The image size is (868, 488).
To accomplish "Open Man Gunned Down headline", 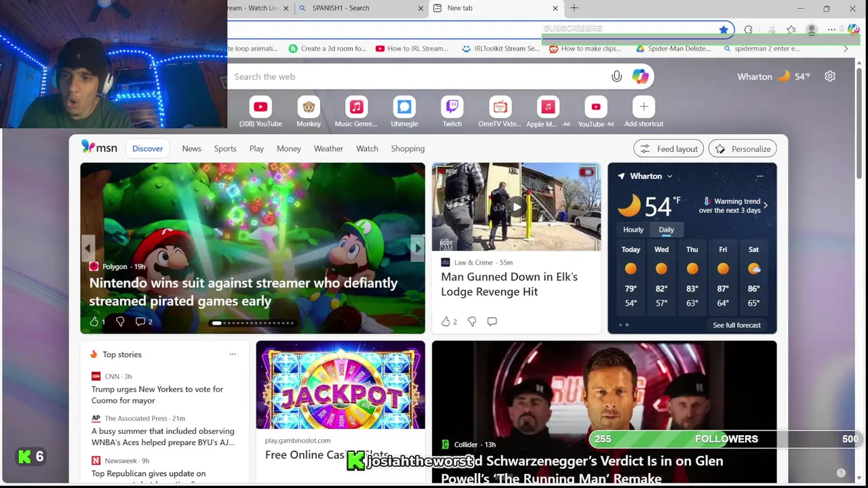I will tap(509, 284).
